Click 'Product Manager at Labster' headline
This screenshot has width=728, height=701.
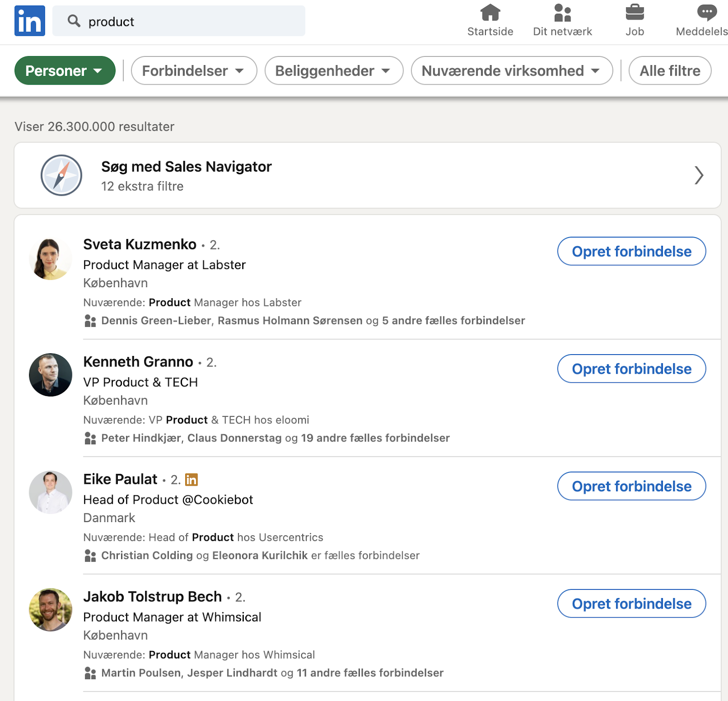(x=164, y=265)
